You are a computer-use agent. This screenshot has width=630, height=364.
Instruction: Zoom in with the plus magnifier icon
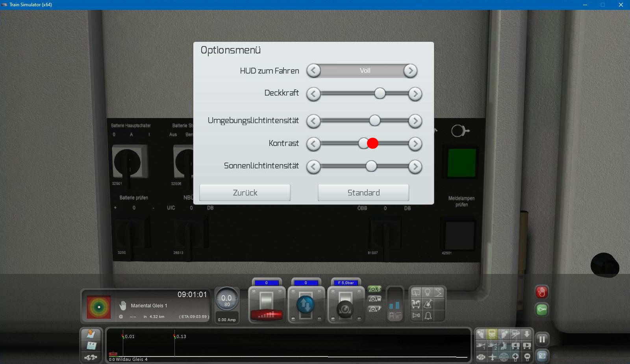click(515, 357)
